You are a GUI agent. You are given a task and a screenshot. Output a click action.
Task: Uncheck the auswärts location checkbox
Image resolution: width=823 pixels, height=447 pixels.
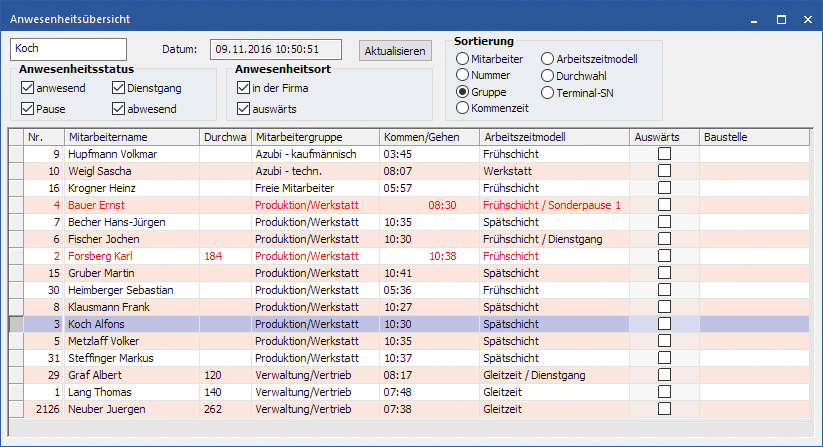243,109
